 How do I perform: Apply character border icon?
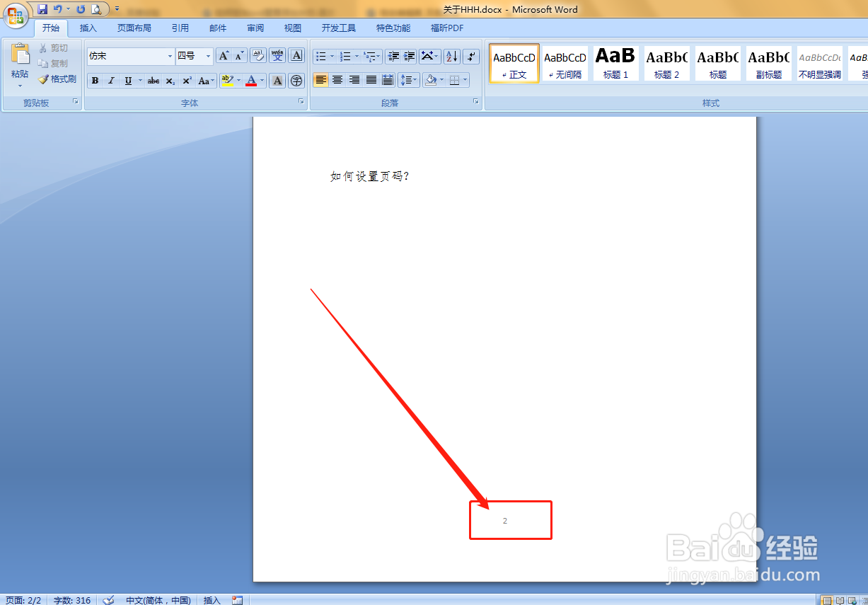(296, 56)
